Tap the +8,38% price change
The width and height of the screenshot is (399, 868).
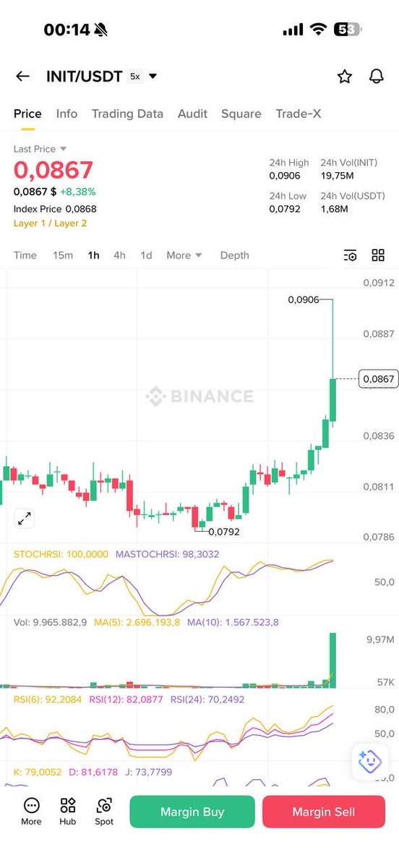coord(77,192)
